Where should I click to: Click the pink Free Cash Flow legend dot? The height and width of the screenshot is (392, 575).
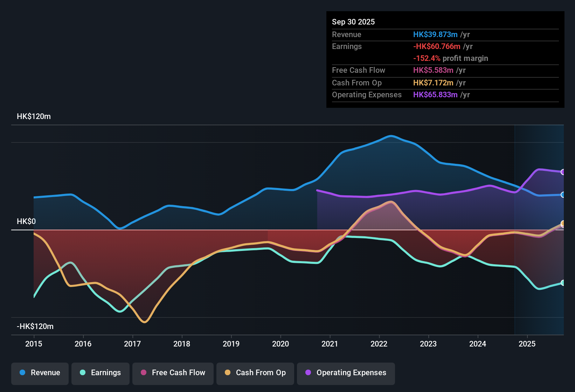pyautogui.click(x=144, y=373)
